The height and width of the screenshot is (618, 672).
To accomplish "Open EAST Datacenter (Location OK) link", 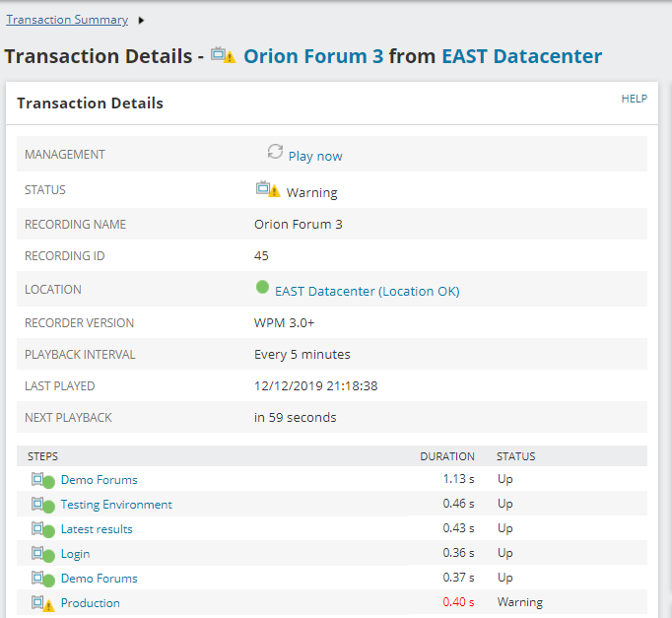I will pyautogui.click(x=367, y=291).
